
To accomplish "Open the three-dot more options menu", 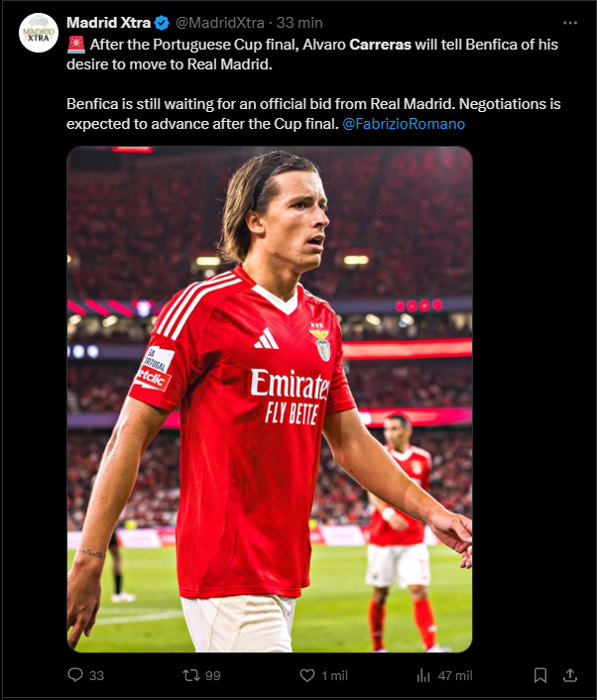I will tap(570, 23).
